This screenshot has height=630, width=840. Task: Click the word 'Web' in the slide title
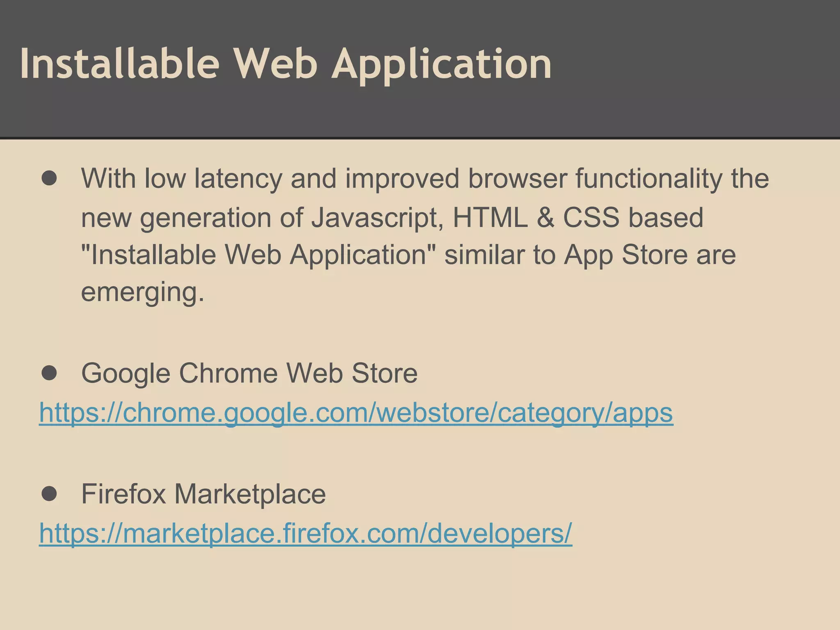click(276, 64)
